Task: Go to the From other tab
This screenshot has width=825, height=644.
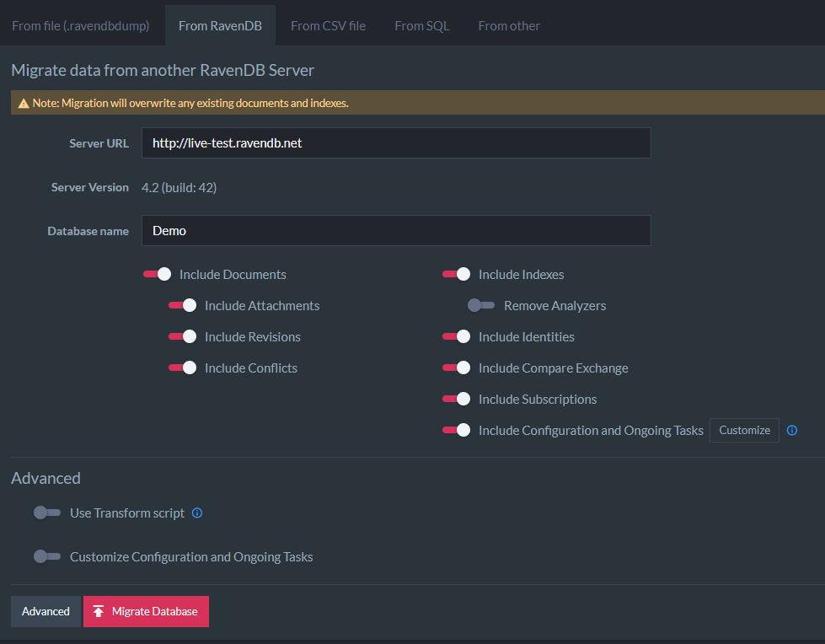Action: (509, 26)
